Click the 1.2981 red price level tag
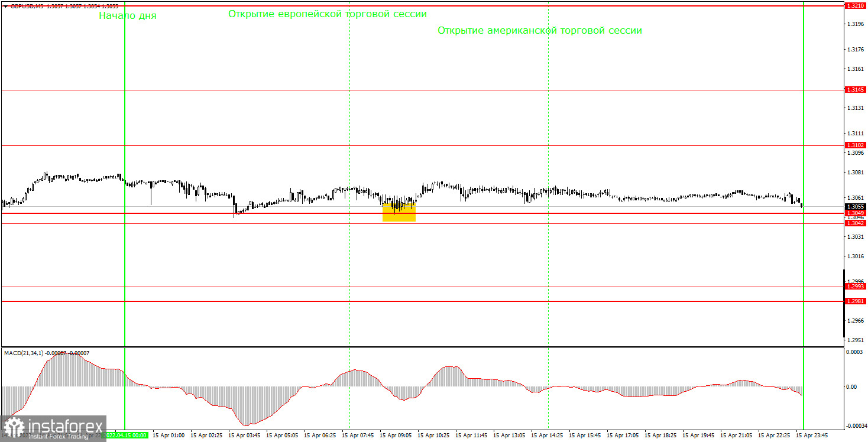This screenshot has height=442, width=868. click(x=856, y=301)
